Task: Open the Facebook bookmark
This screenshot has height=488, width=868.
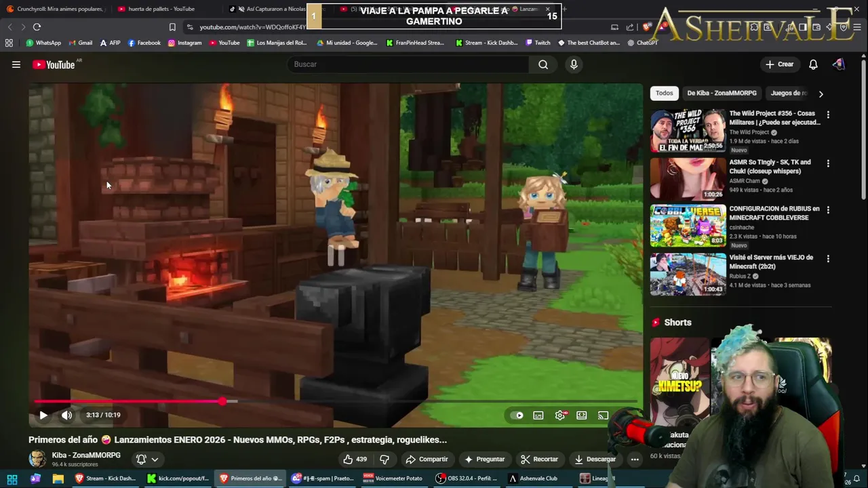Action: click(x=144, y=43)
